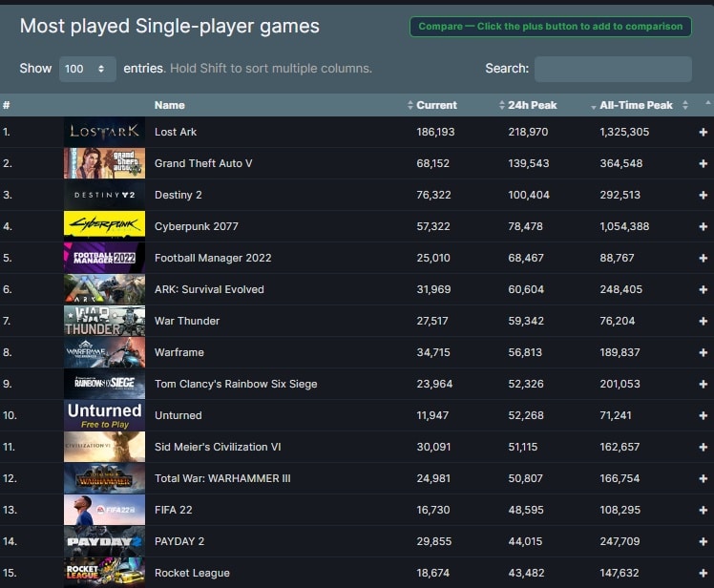The image size is (714, 588).
Task: Sort table by Current players column
Action: (x=436, y=105)
